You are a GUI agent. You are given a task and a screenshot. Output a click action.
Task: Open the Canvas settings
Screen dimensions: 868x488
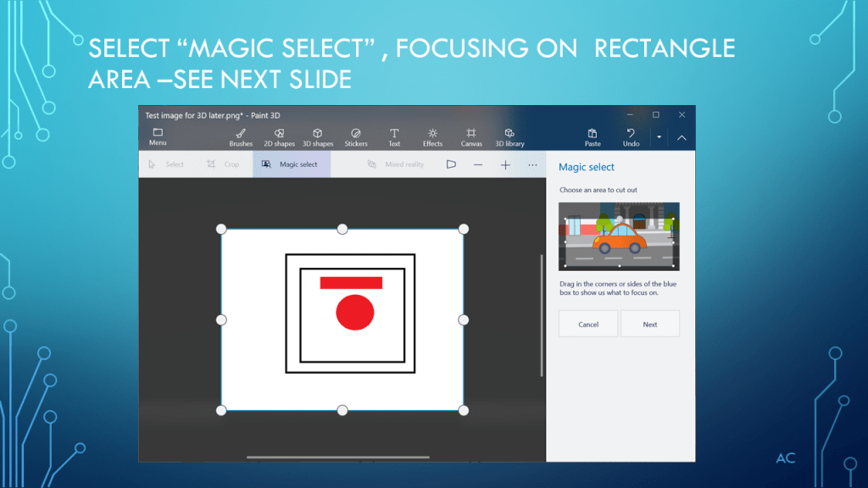click(x=471, y=137)
